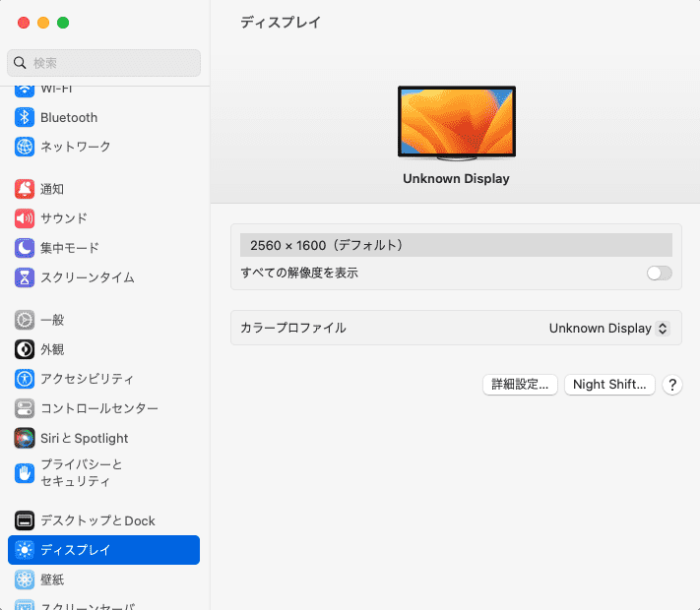
Task: Click the 詳細設定... button
Action: [520, 385]
